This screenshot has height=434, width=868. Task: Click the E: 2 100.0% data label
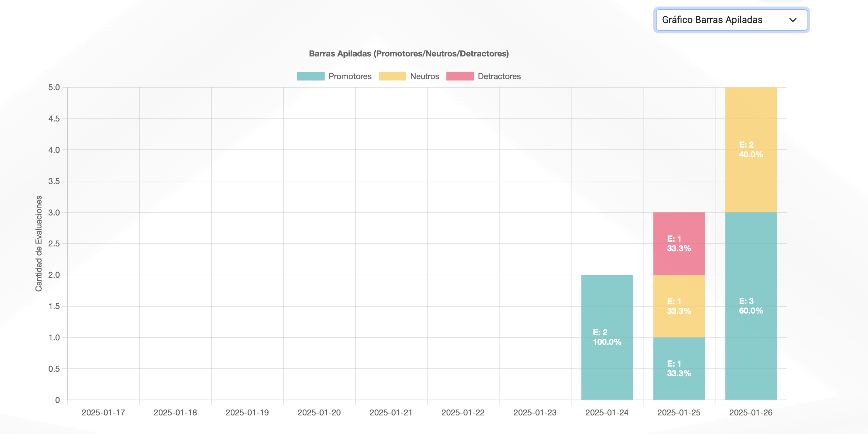pos(607,337)
